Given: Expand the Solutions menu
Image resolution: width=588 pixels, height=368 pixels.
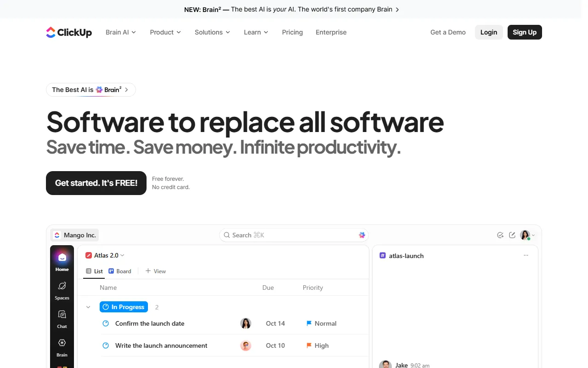Looking at the screenshot, I should pos(212,32).
